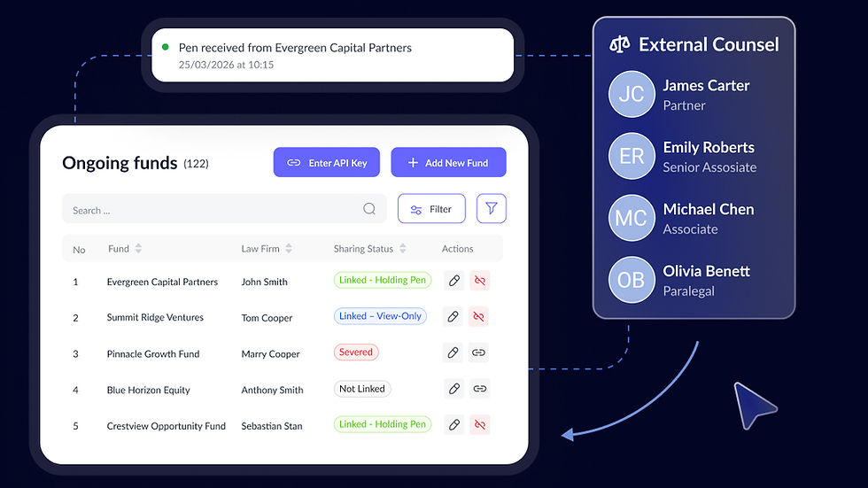Click law firm cell Tom Cooper

[x=267, y=318]
